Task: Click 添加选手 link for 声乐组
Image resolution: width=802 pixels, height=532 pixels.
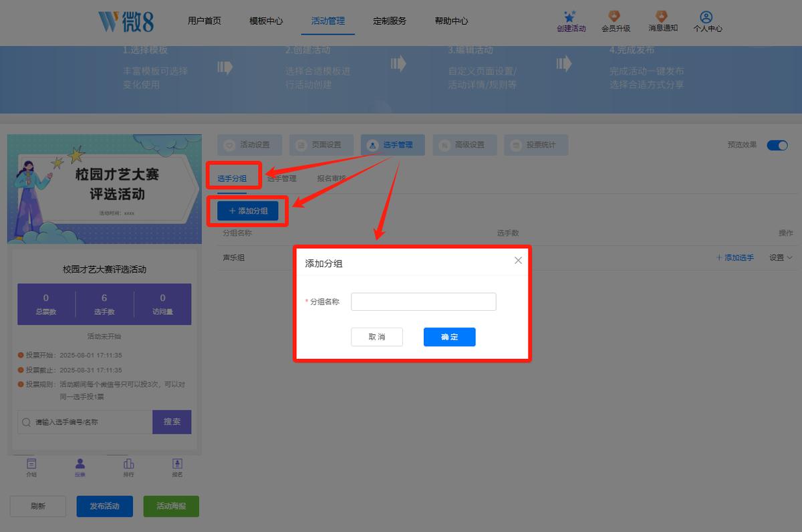Action: tap(735, 258)
